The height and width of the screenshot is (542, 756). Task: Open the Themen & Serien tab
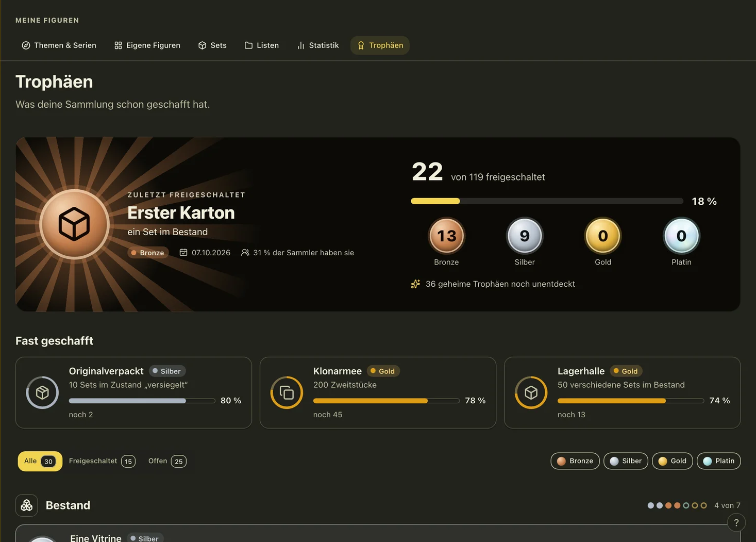pos(59,45)
